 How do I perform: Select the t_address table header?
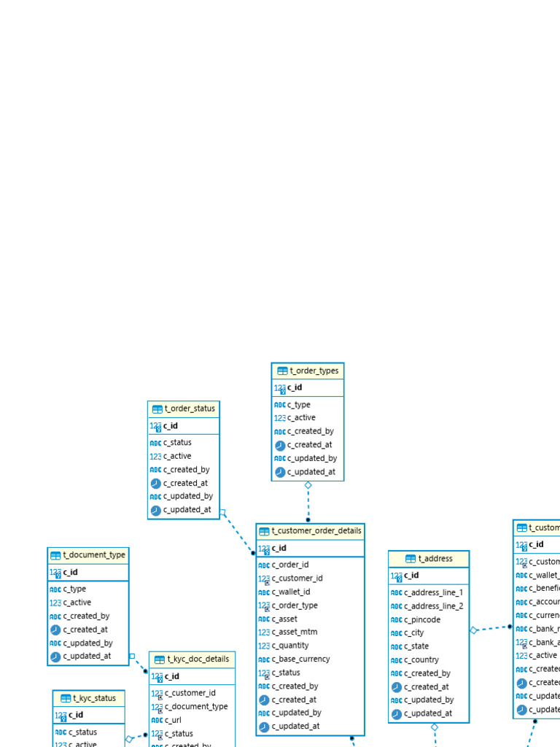point(429,559)
